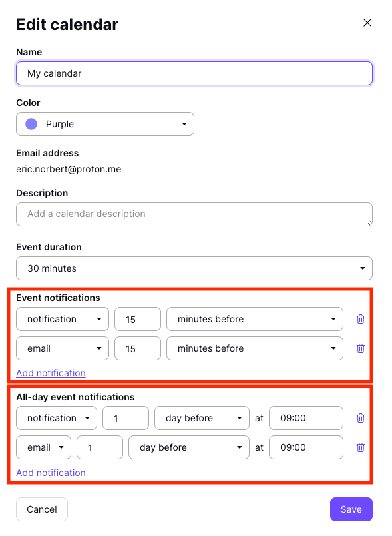Select the 15 minutes value field
Screen dimensions: 392x536
pyautogui.click(x=137, y=319)
